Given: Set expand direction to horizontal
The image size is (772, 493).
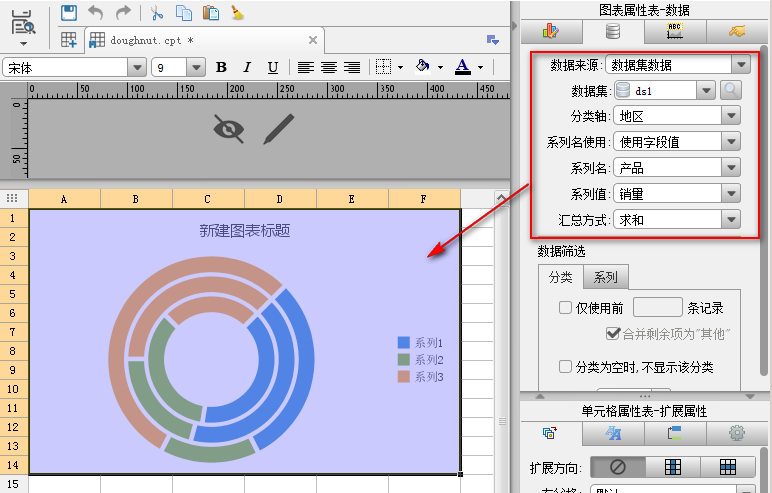Looking at the screenshot, I should click(728, 466).
